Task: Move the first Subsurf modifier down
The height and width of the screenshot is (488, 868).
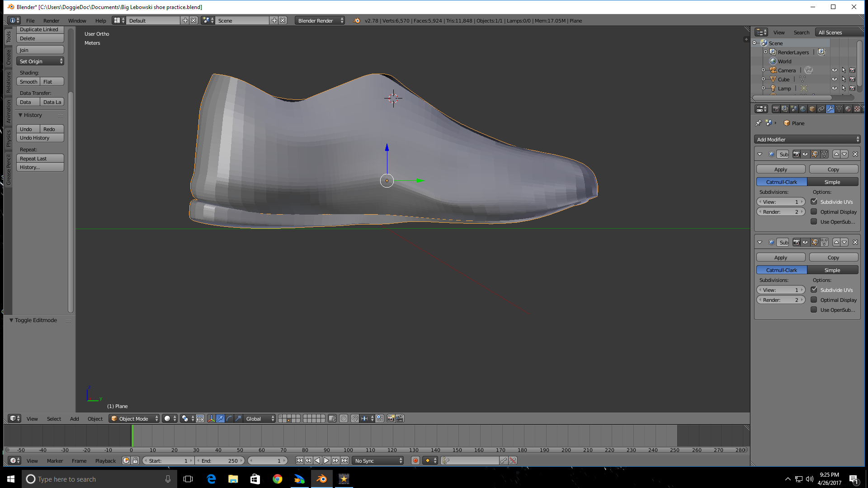Action: click(x=844, y=154)
